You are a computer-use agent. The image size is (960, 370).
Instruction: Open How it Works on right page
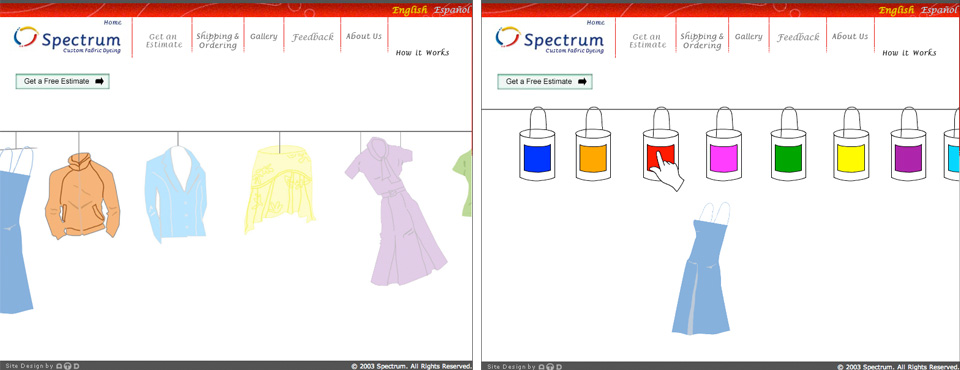(909, 53)
